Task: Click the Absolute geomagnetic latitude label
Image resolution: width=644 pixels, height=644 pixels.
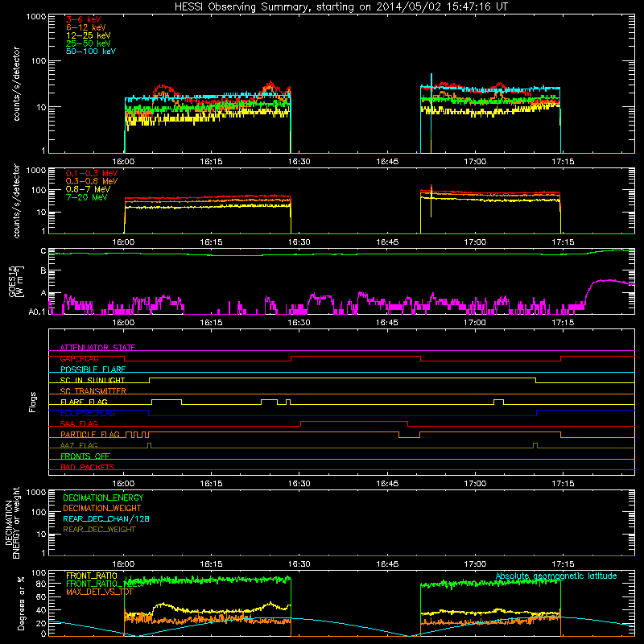Action: click(556, 576)
